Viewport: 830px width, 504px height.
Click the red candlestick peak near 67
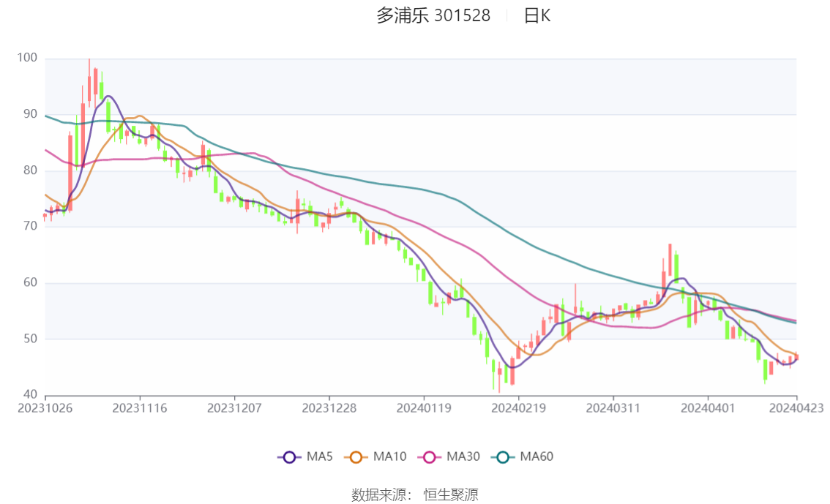pos(670,260)
